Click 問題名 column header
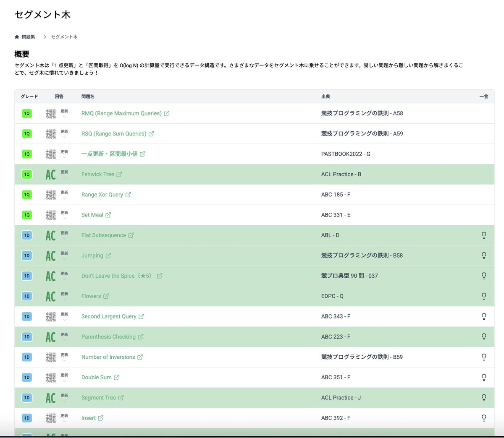The width and height of the screenshot is (504, 438). [88, 96]
